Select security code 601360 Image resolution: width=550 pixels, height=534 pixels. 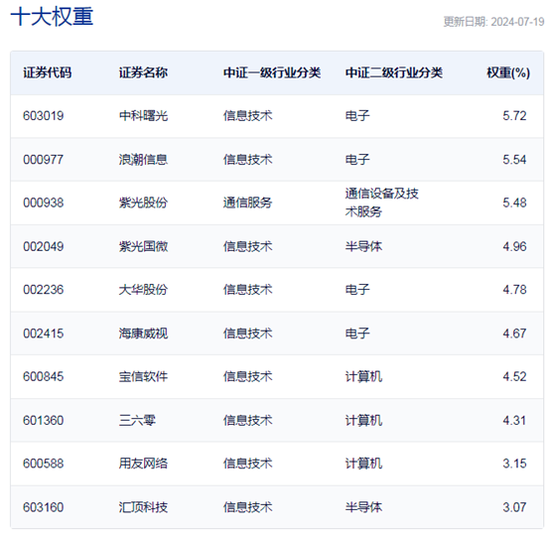pos(43,420)
